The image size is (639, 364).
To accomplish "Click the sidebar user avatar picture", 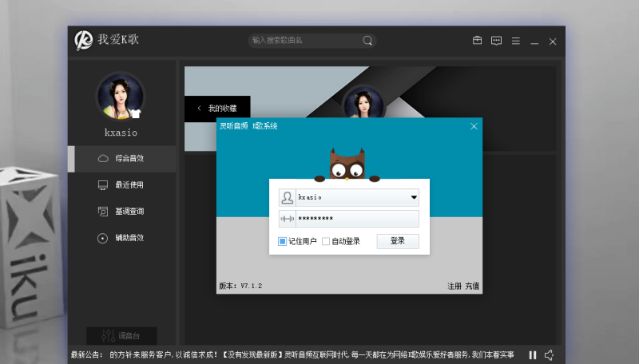I will (120, 97).
